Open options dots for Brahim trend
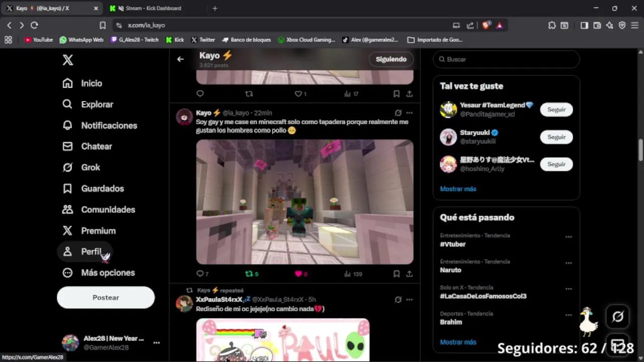The width and height of the screenshot is (644, 362). click(569, 315)
